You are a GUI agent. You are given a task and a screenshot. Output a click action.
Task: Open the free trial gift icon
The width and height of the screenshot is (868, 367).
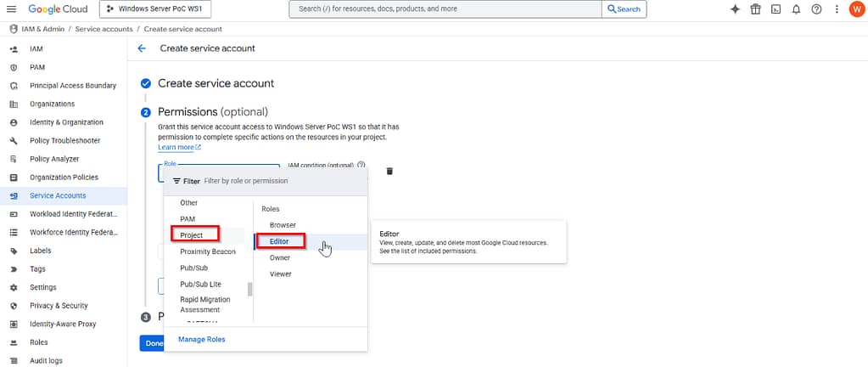click(755, 8)
